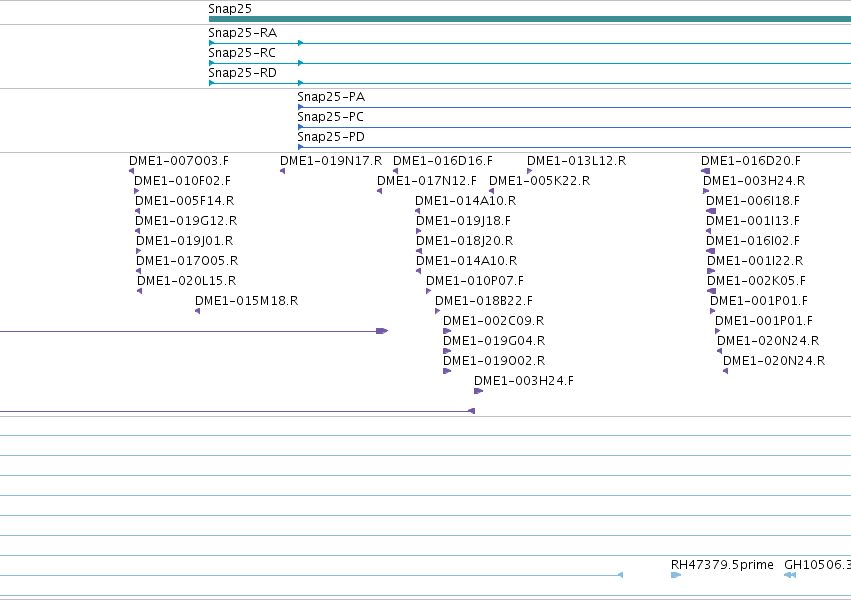
Task: Select the DME1-020L15.R label
Action: 187,282
